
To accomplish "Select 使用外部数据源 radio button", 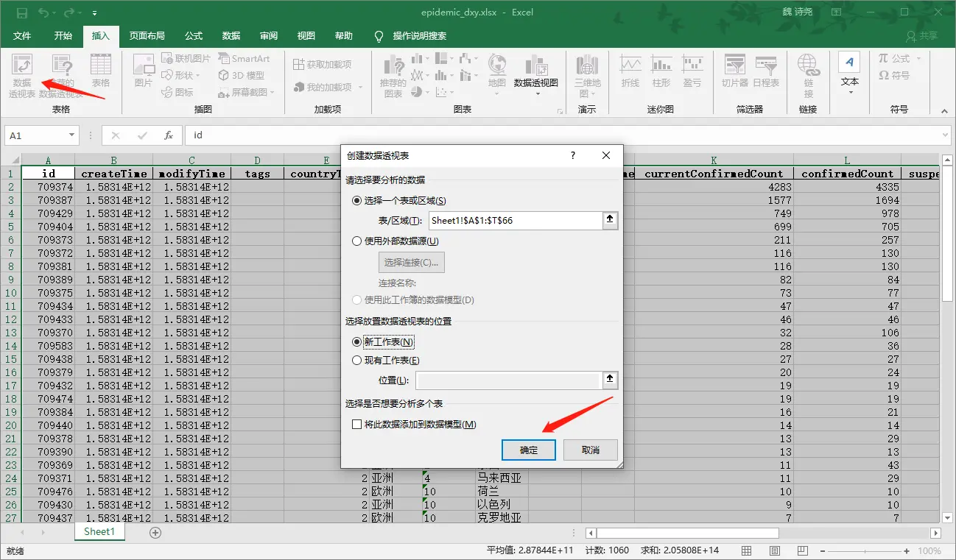I will 357,241.
